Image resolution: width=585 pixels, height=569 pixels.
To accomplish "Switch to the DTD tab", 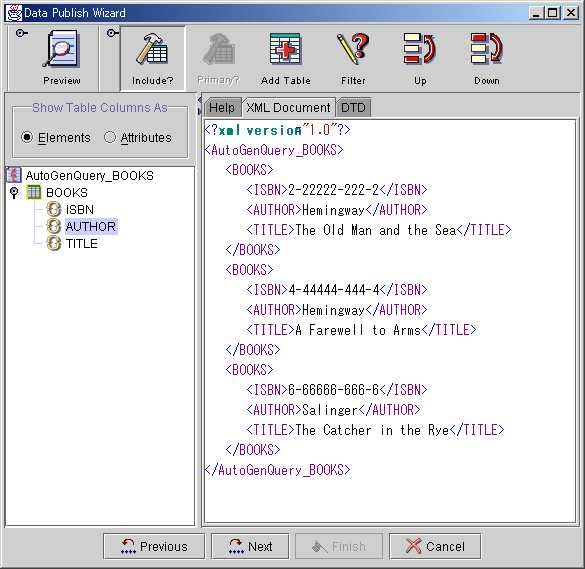I will click(353, 108).
